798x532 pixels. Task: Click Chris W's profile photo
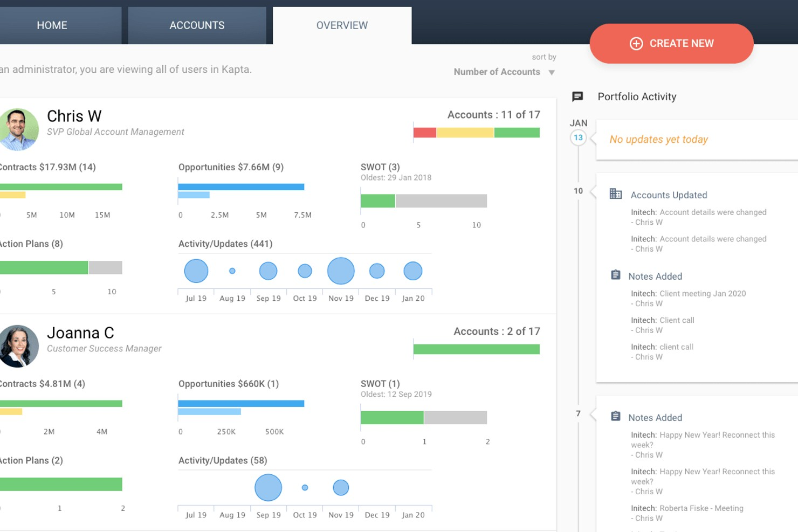(18, 129)
